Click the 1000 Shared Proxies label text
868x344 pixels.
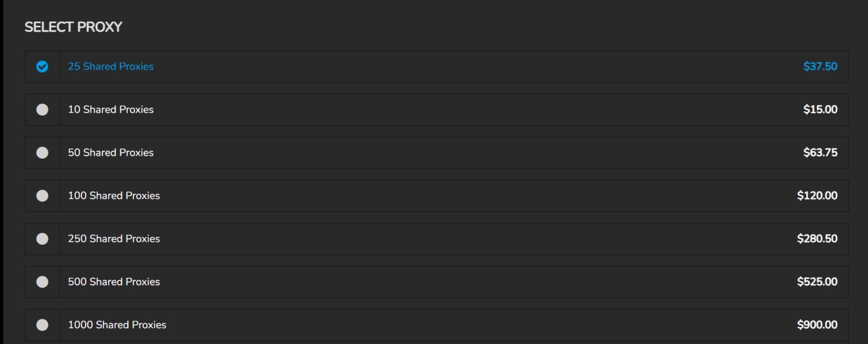coord(117,325)
